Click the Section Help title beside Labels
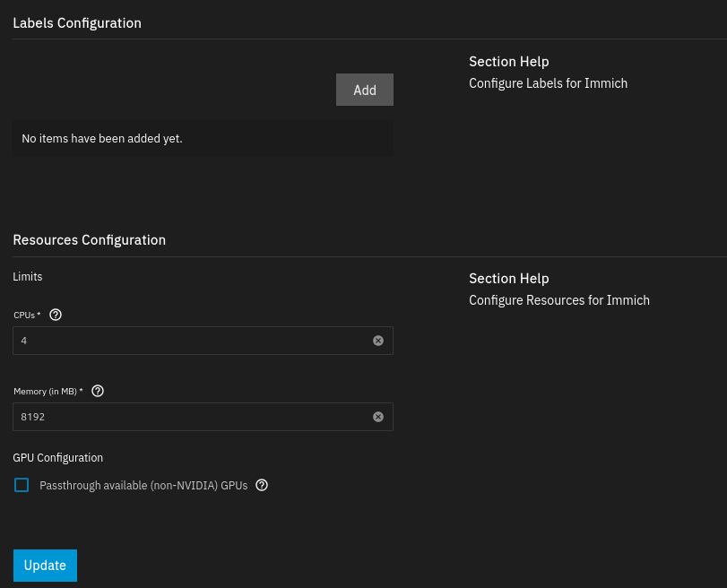727x588 pixels. pyautogui.click(x=508, y=62)
